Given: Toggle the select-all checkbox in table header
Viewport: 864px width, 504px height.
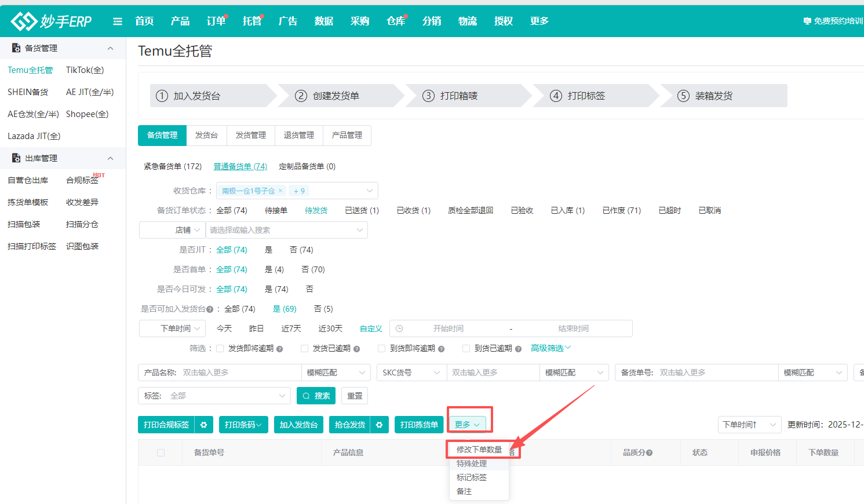Looking at the screenshot, I should pos(161,452).
